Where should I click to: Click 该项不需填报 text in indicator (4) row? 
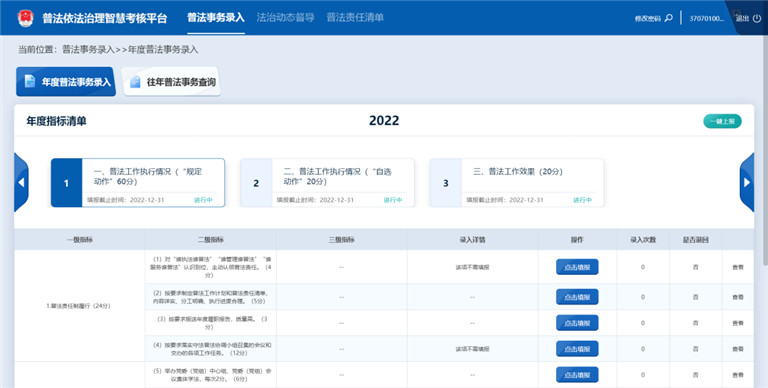tap(473, 349)
